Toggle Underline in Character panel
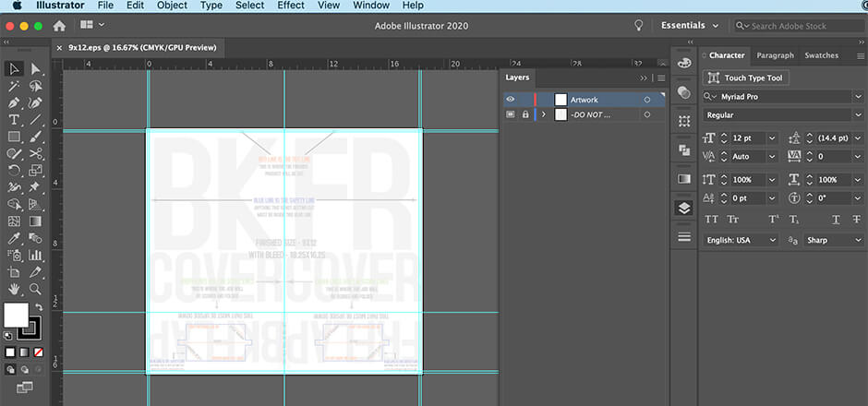Image resolution: width=868 pixels, height=406 pixels. click(836, 219)
